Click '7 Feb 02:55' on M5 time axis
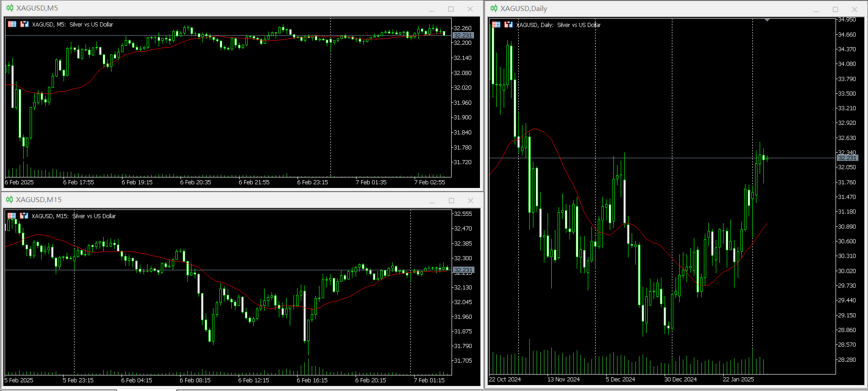 (430, 182)
